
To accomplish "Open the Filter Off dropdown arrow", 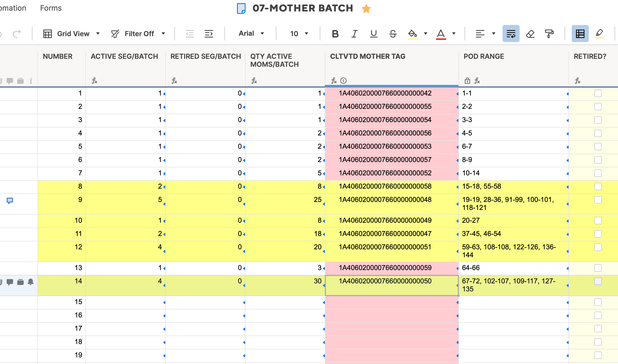I will click(163, 34).
